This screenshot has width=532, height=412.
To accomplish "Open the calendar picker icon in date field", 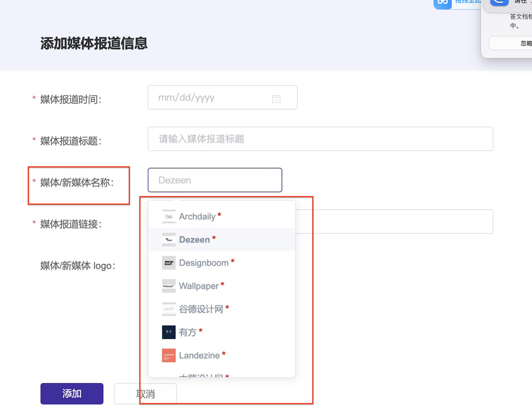I will 276,99.
